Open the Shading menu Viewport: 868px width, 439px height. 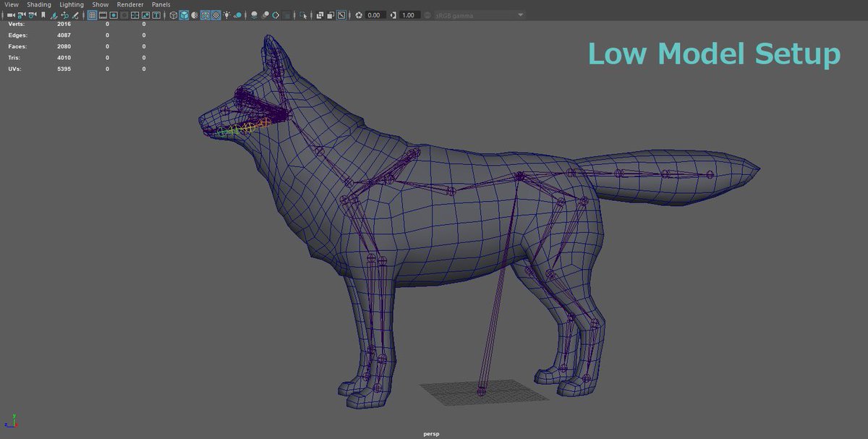point(39,4)
